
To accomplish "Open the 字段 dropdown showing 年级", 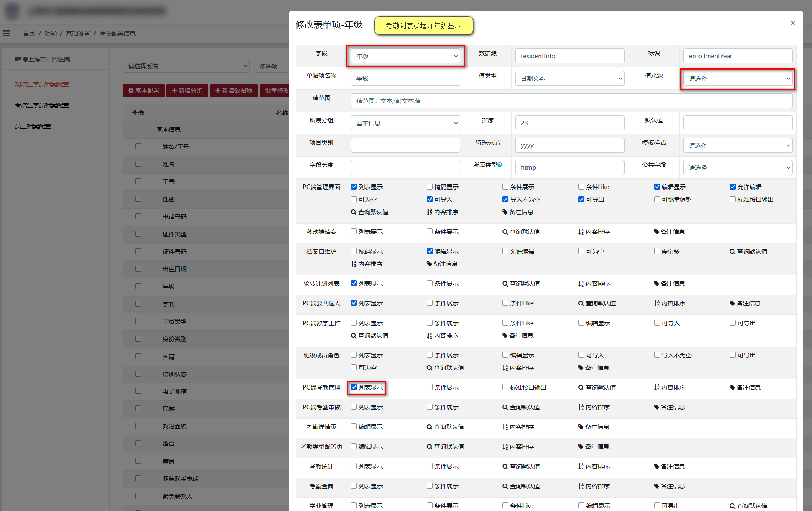I will pos(405,56).
